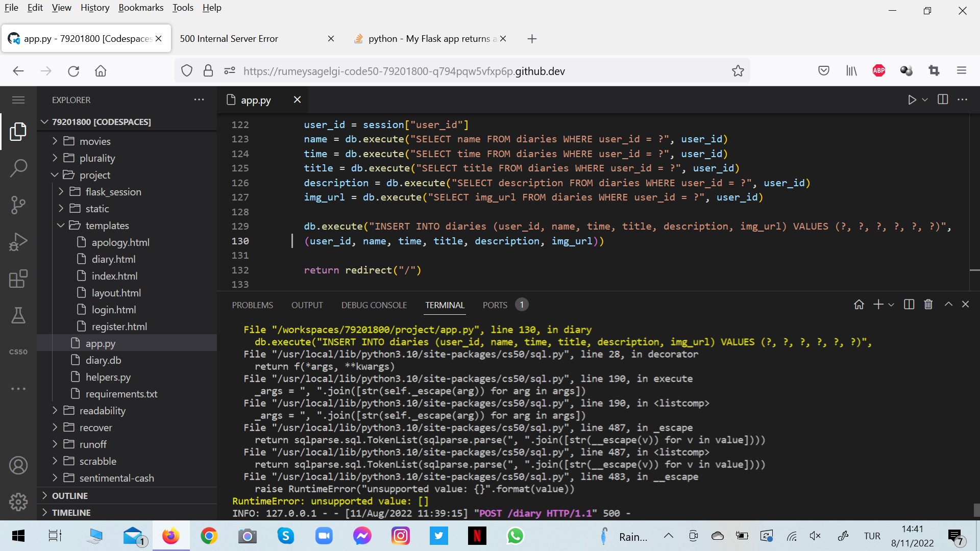Open the Bookmarks menu

(140, 8)
